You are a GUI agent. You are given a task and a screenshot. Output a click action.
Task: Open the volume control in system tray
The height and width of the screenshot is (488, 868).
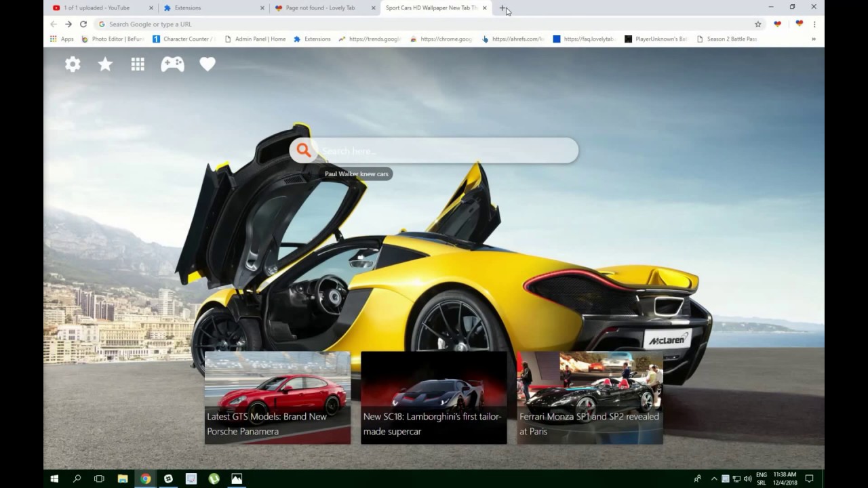[x=747, y=479]
